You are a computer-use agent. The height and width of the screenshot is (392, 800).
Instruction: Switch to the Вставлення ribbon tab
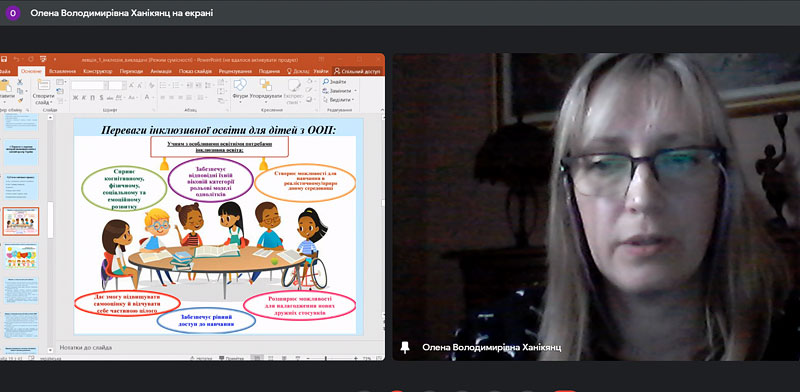pos(63,71)
